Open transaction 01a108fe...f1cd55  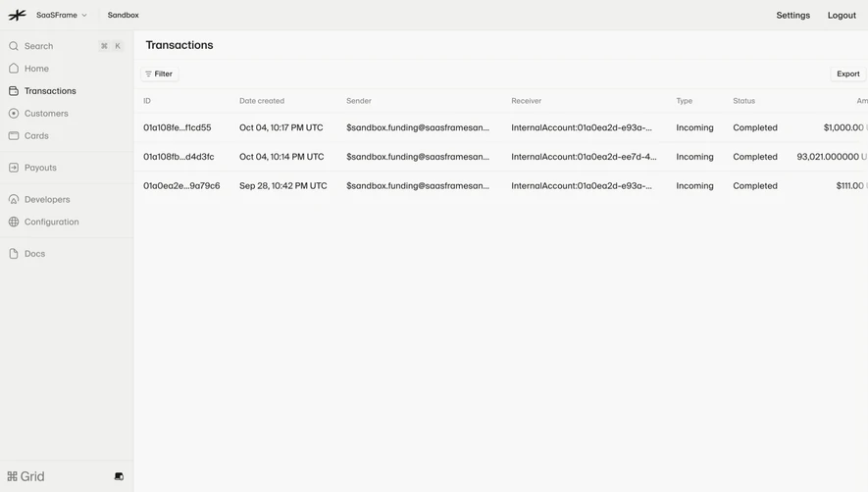click(178, 127)
